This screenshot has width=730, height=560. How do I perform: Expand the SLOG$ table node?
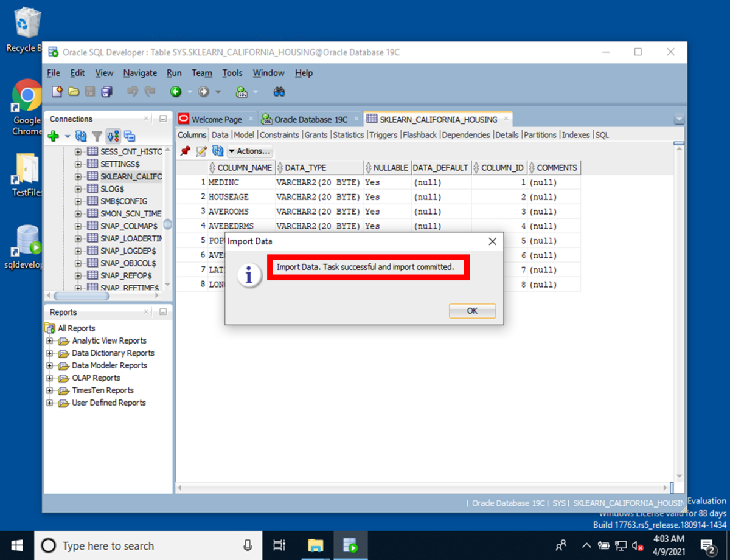(x=78, y=189)
